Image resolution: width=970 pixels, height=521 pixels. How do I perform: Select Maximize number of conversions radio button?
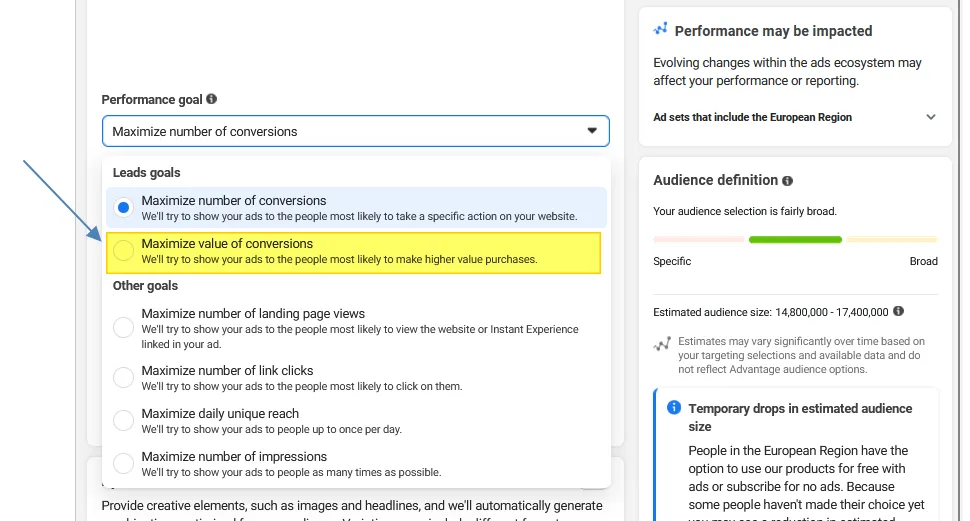click(x=124, y=208)
